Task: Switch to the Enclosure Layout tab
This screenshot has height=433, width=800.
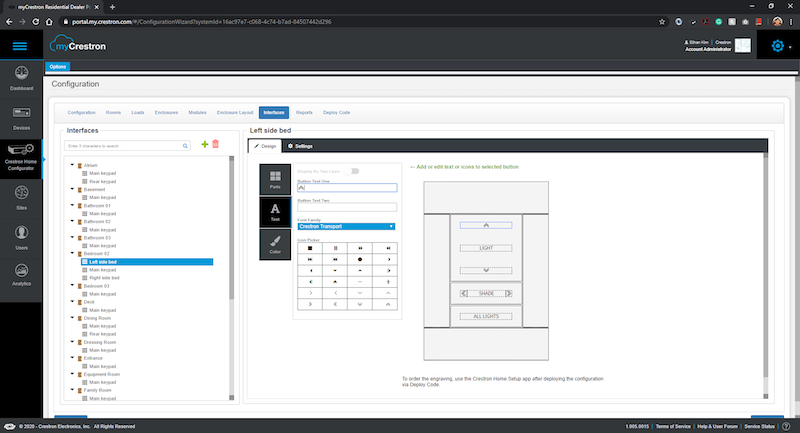Action: click(x=235, y=113)
